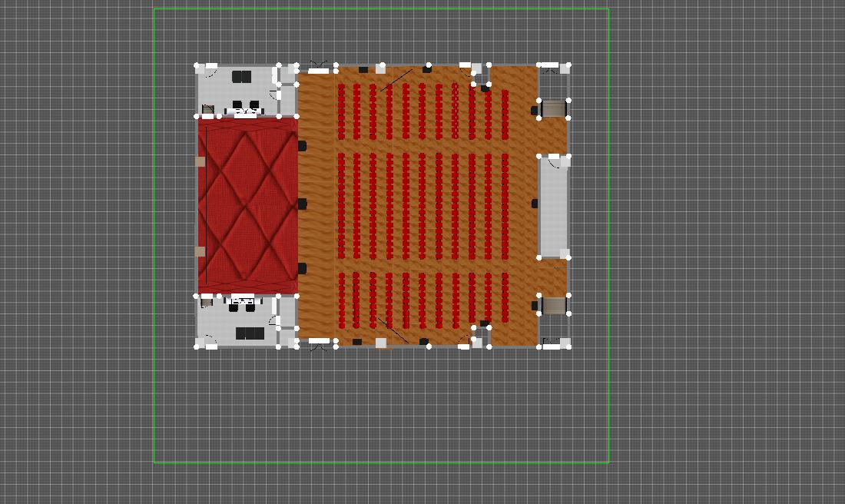Click the two-seat black sofa in upper-left room

click(241, 77)
